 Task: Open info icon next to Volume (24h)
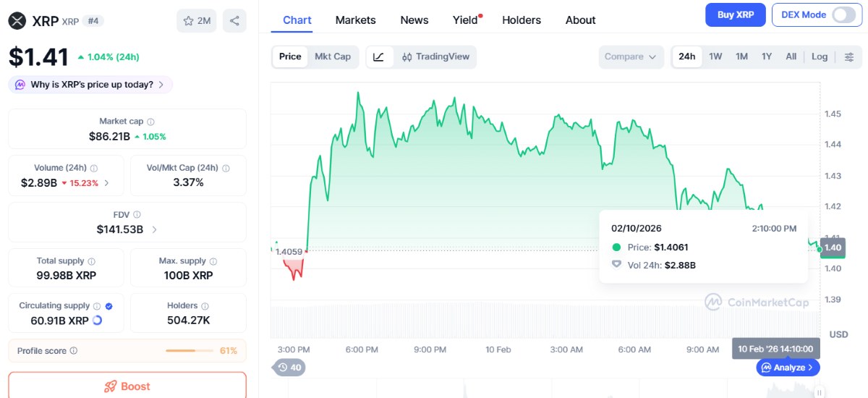(94, 168)
